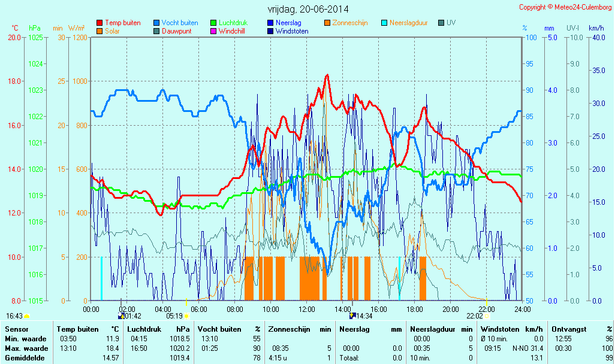Click the orange Solar legend square
This screenshot has width=615, height=364.
[100, 31]
